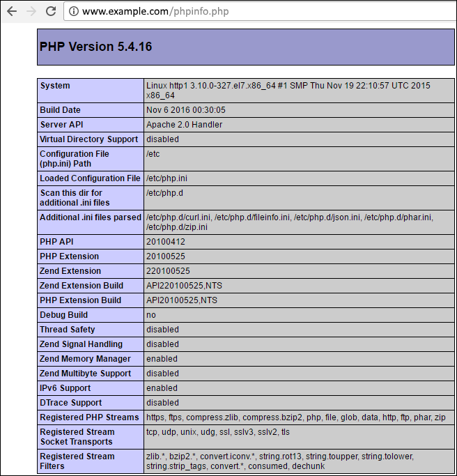457x476 pixels.
Task: Open page info icon in address bar
Action: pos(73,12)
